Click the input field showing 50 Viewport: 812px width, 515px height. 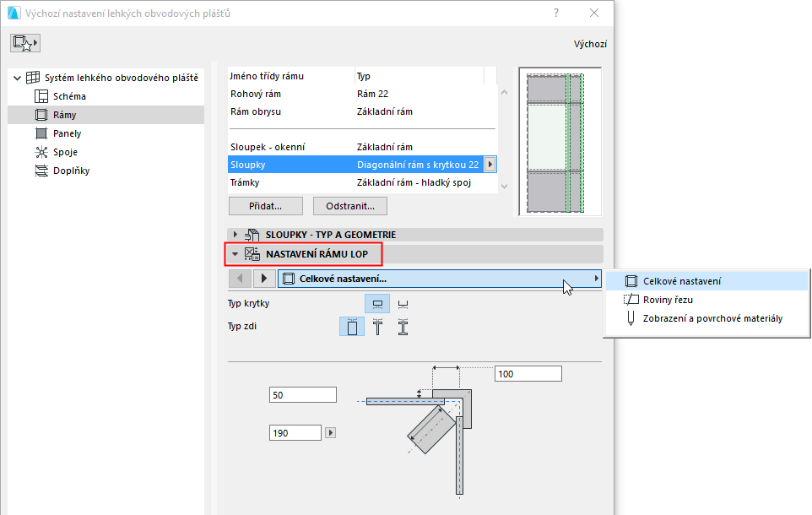(x=303, y=395)
